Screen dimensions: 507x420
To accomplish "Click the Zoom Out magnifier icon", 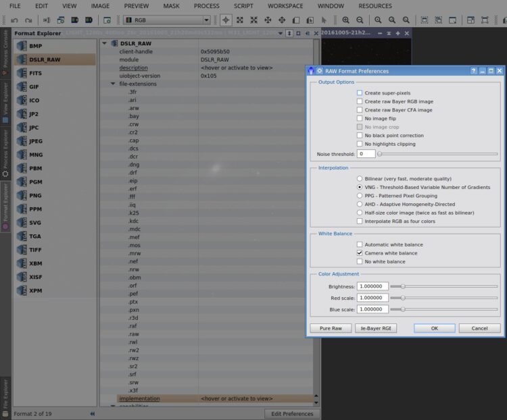I will (x=360, y=20).
